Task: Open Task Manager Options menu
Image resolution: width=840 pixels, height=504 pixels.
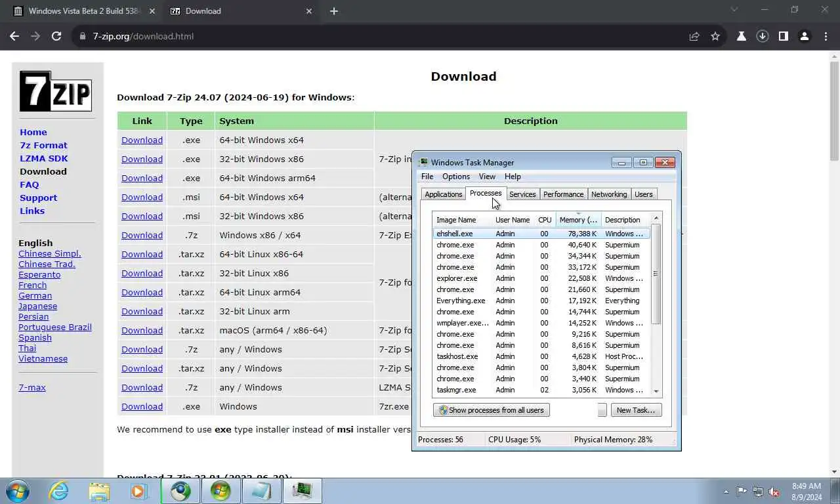Action: [456, 177]
